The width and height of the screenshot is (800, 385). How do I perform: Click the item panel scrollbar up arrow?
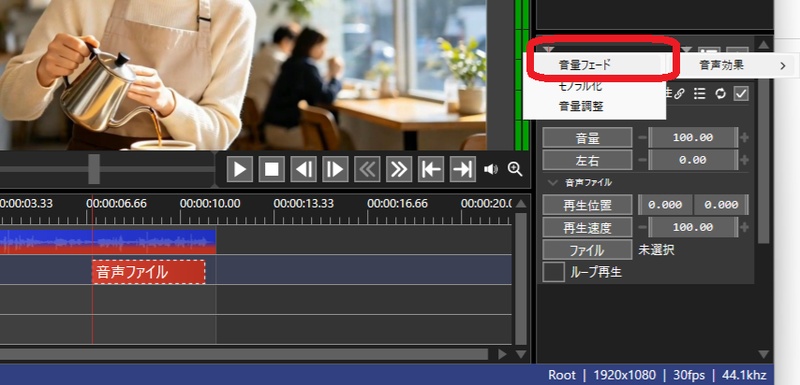click(763, 45)
